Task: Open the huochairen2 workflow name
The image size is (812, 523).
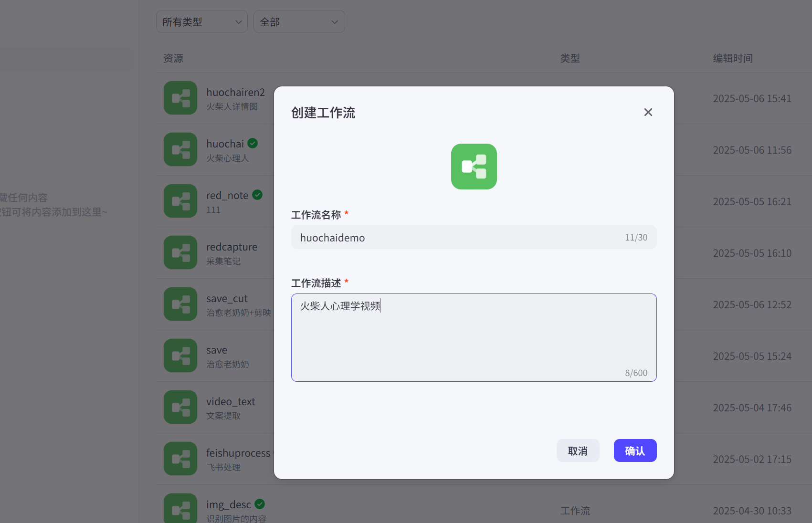Action: pos(235,92)
